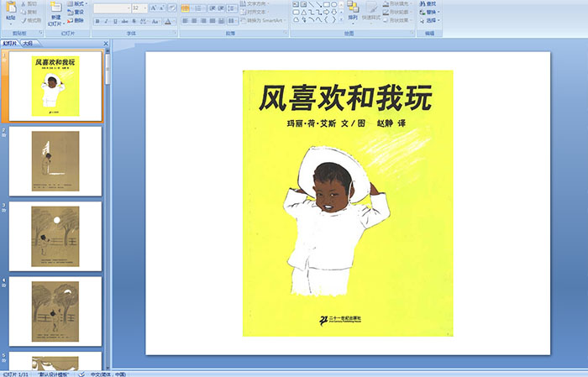Toggle Center text alignment
The image size is (588, 377).
[194, 21]
